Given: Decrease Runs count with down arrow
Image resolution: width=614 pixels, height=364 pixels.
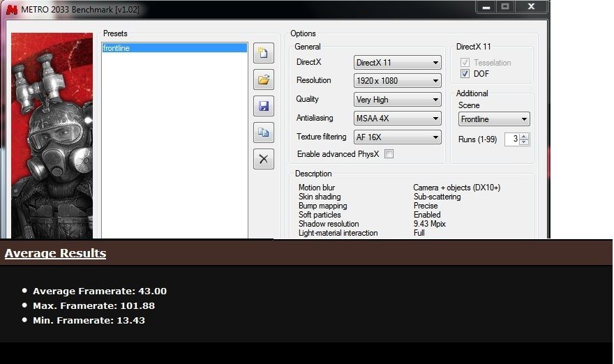Looking at the screenshot, I should (x=525, y=142).
